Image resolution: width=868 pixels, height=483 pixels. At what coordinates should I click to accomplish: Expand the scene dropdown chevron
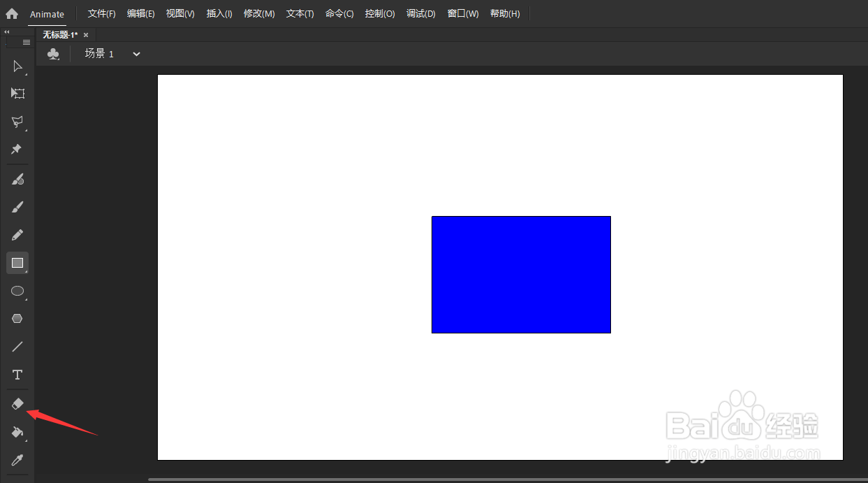tap(136, 54)
